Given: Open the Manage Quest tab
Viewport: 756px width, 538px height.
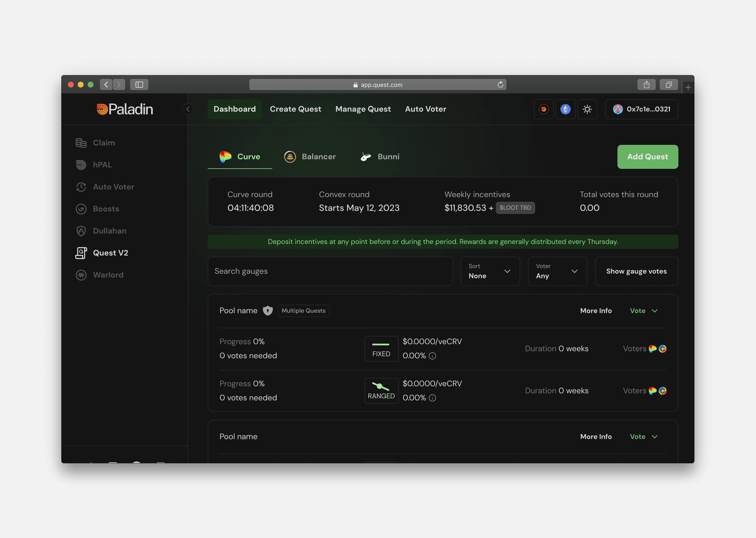Looking at the screenshot, I should (363, 109).
